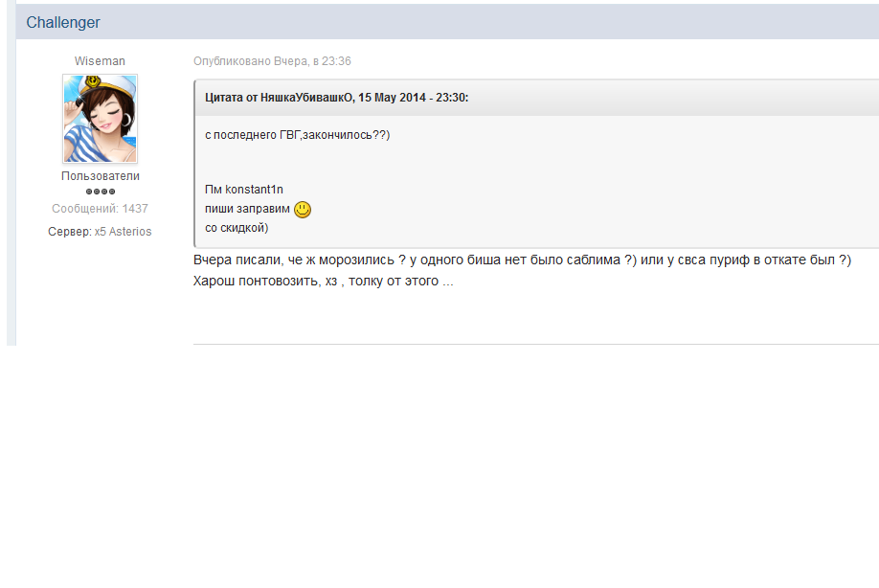
Task: Click quoted text 'пиши заправим'
Action: tap(247, 209)
